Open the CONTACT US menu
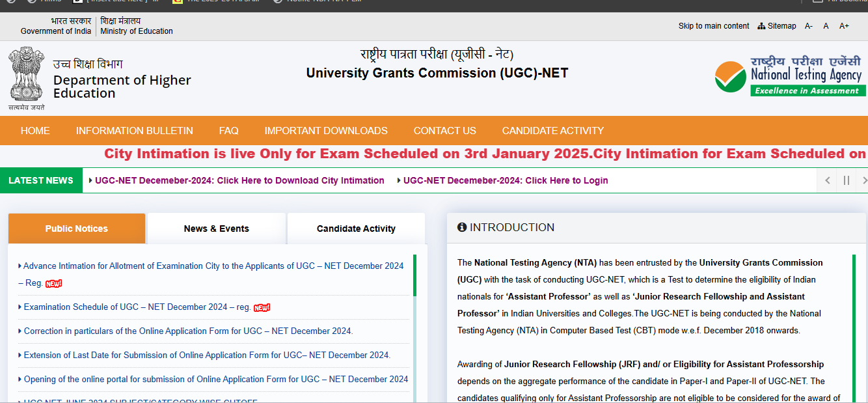 [444, 130]
